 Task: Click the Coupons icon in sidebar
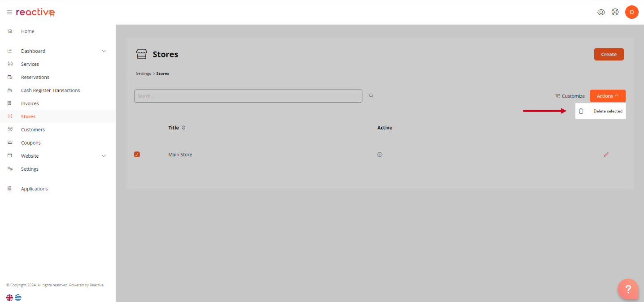(10, 142)
